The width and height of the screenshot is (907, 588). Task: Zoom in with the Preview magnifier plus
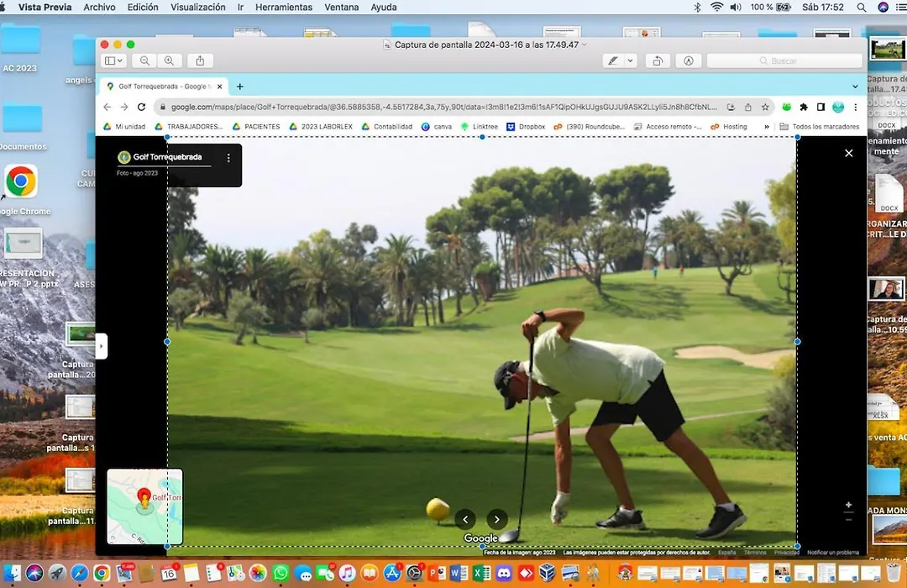click(x=170, y=60)
